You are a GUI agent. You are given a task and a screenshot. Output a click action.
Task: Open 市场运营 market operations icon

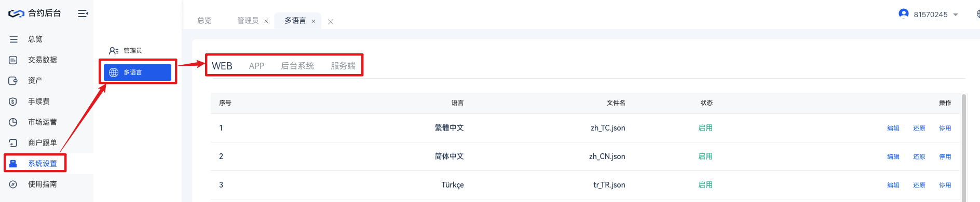coord(13,122)
